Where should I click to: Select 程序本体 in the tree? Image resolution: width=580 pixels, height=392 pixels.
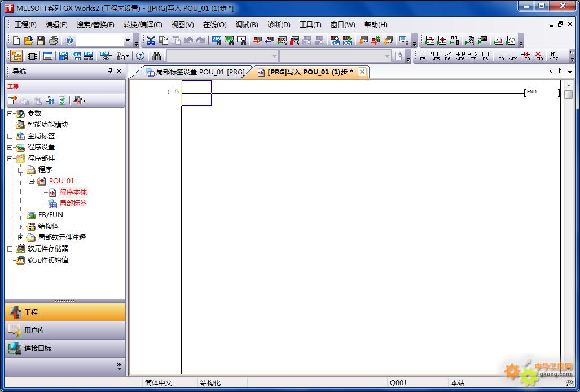pos(73,192)
